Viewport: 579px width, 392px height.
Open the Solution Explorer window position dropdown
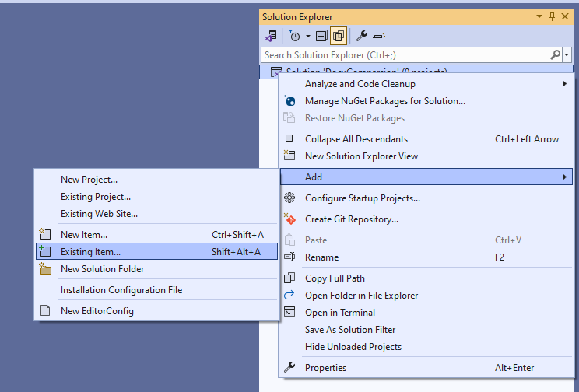tap(539, 16)
